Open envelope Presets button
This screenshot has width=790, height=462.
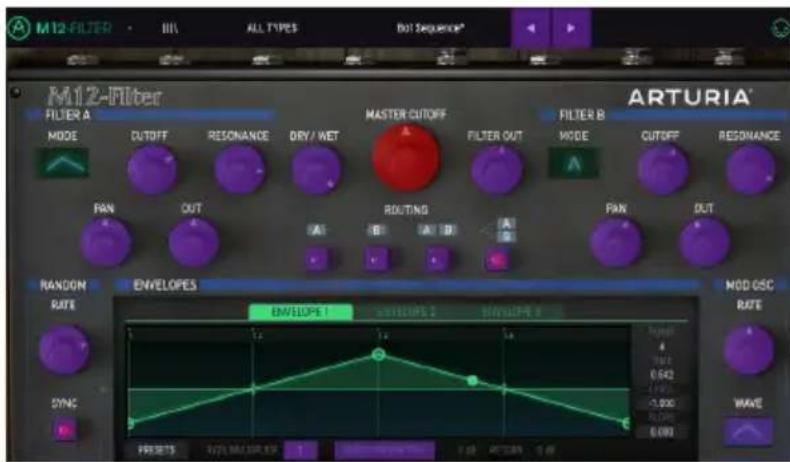pyautogui.click(x=156, y=450)
